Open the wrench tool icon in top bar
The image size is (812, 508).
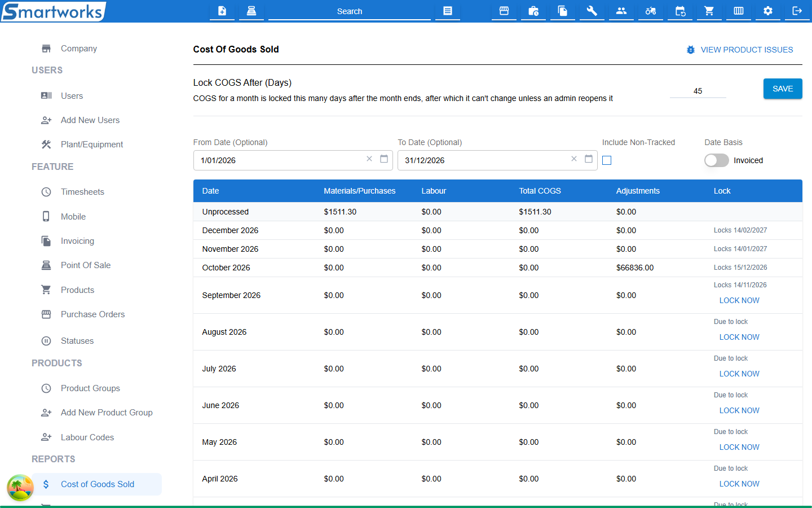click(x=592, y=11)
